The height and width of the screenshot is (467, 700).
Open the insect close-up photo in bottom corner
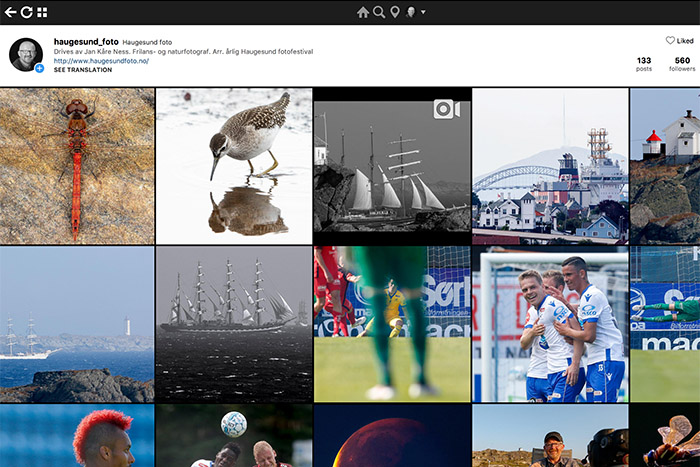point(665,436)
